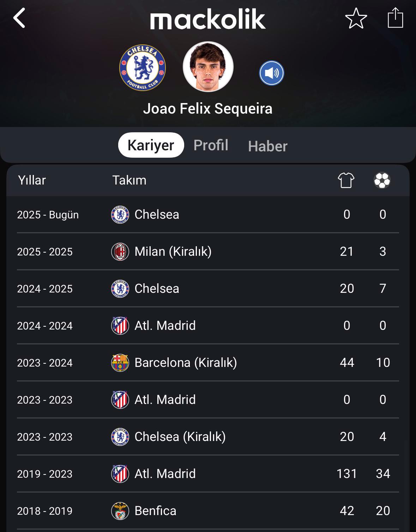The height and width of the screenshot is (532, 416).
Task: Tap the Benfica crest icon
Action: tap(120, 511)
